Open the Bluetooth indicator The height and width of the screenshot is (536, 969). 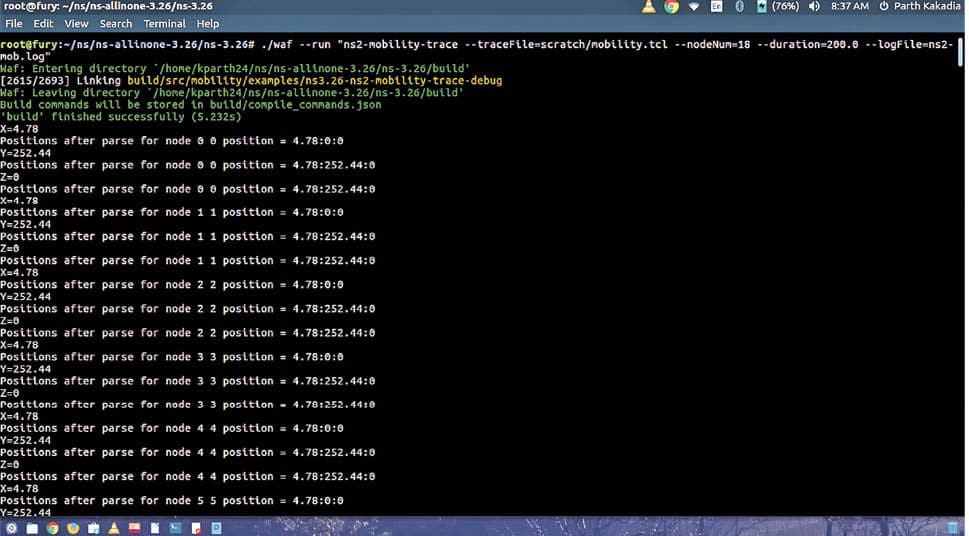(x=739, y=6)
